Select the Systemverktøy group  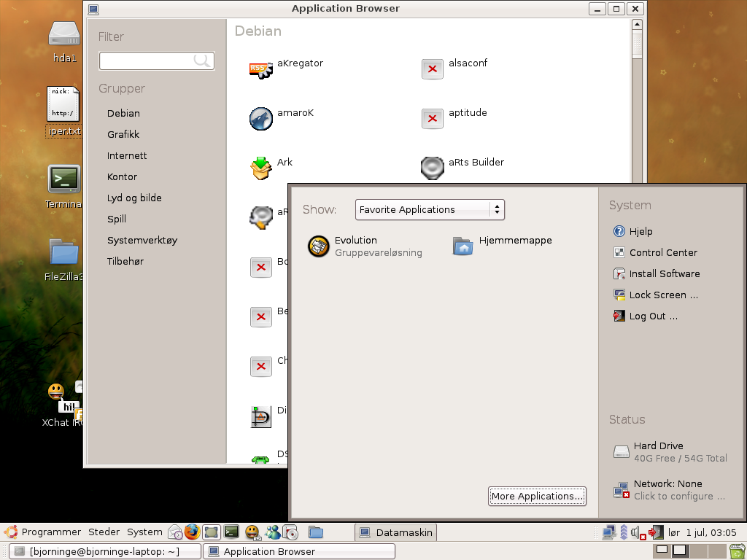(142, 240)
